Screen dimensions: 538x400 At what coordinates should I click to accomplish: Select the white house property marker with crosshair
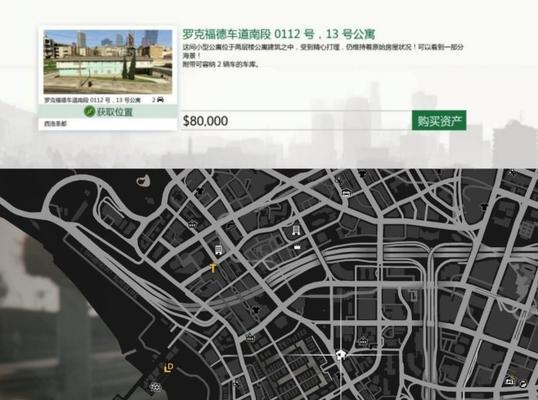click(340, 354)
